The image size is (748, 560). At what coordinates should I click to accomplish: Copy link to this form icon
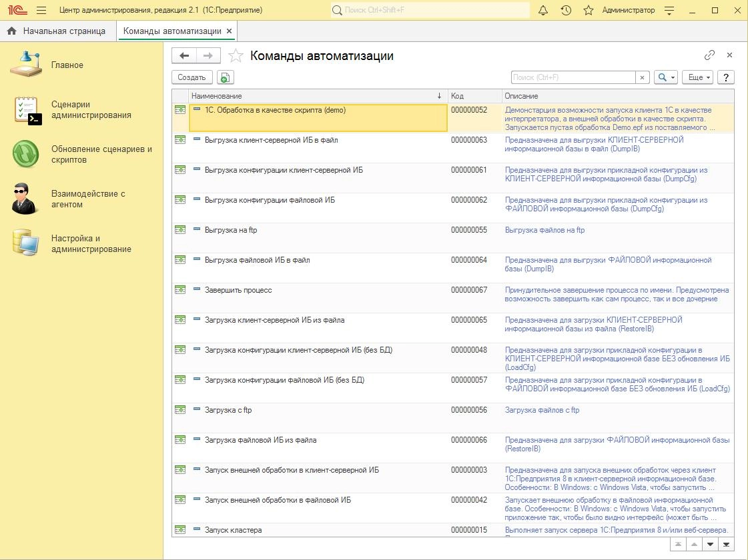click(x=709, y=55)
